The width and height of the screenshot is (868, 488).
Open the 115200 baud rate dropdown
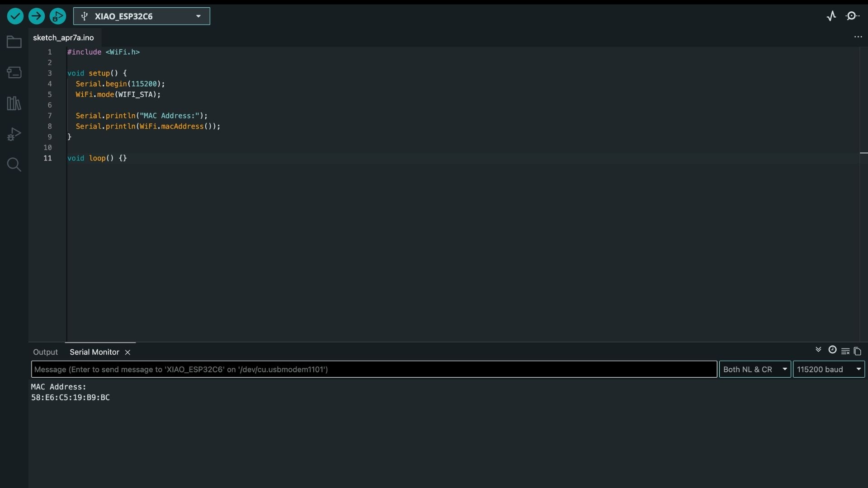pos(828,369)
